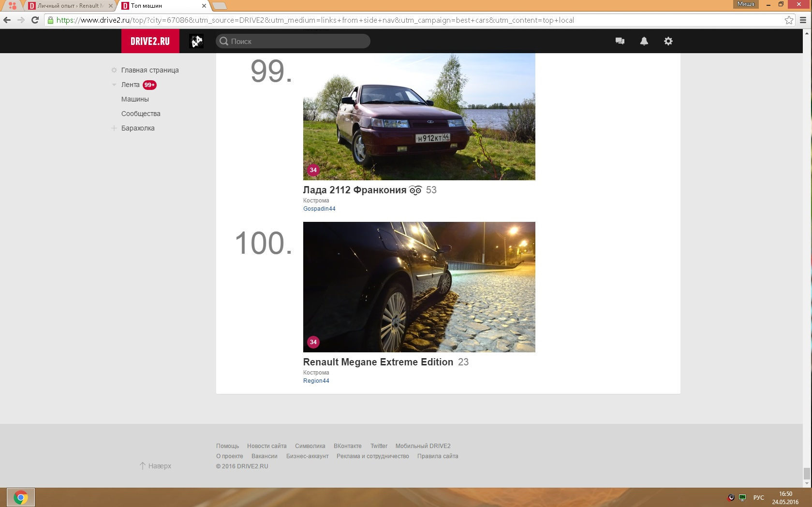The image size is (812, 507).
Task: Open the Renault Megane Extreme Edition title link
Action: pos(378,362)
